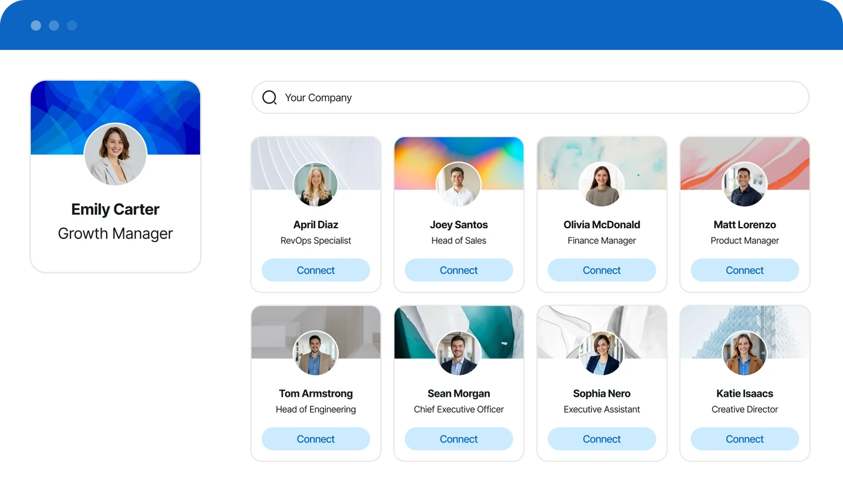Click the Product Manager job title
843x504 pixels.
745,240
